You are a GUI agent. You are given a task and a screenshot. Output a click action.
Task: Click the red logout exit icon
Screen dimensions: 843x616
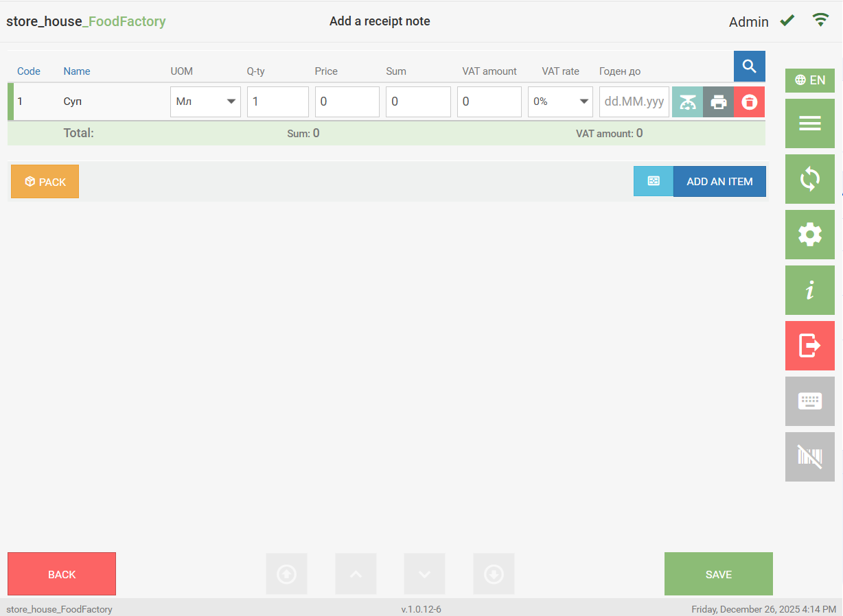pos(809,346)
